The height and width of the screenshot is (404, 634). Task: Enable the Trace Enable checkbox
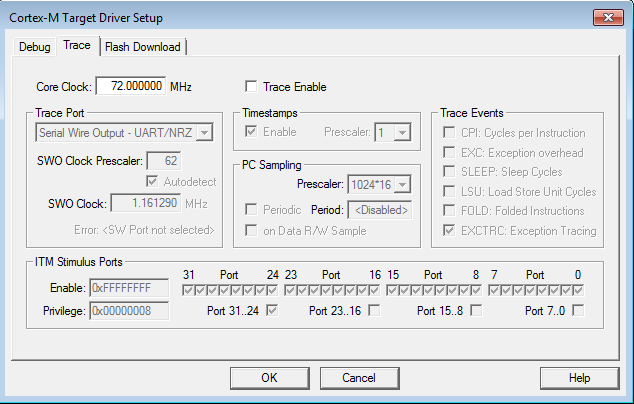[x=251, y=86]
